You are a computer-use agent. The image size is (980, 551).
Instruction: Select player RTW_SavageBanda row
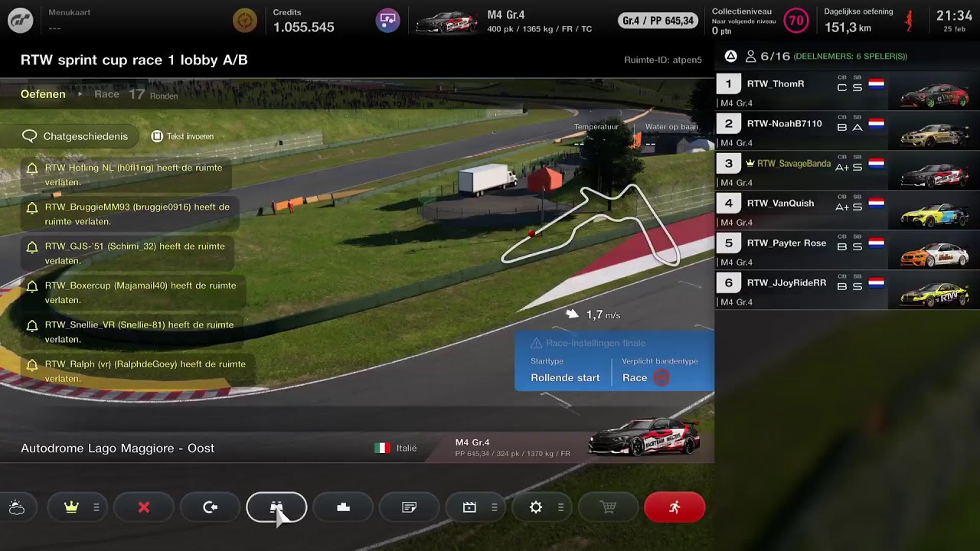pos(848,171)
